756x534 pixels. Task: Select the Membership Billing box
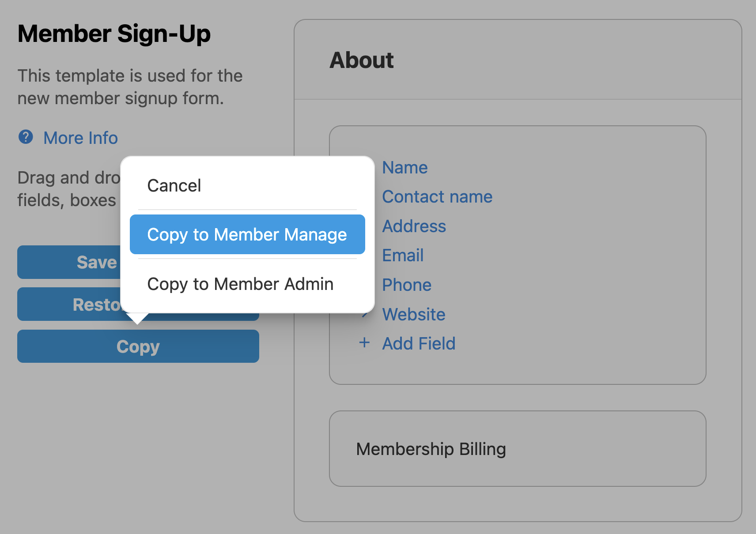(517, 449)
